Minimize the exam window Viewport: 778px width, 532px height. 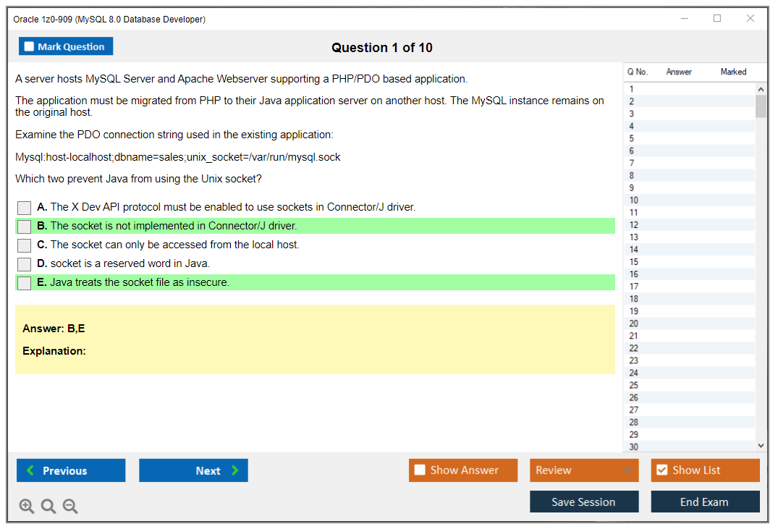click(x=685, y=18)
